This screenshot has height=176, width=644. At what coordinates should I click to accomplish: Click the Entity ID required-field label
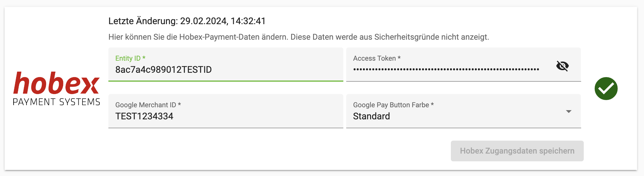click(x=130, y=58)
